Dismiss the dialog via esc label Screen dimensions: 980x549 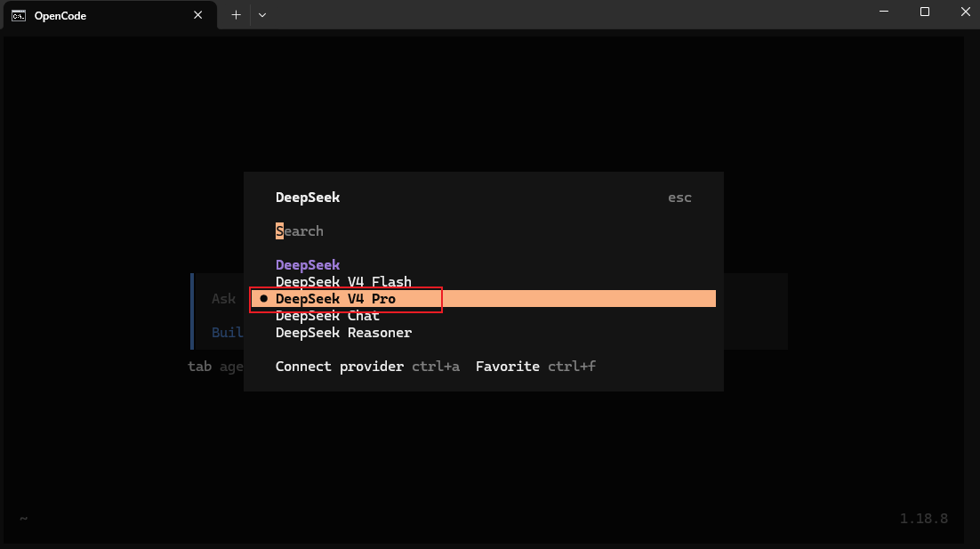click(679, 198)
